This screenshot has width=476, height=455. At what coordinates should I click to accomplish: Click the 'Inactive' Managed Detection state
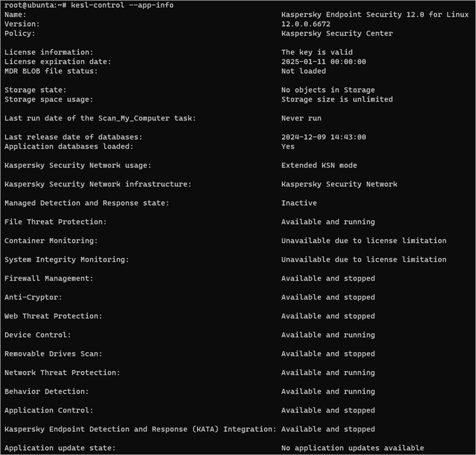pos(299,203)
